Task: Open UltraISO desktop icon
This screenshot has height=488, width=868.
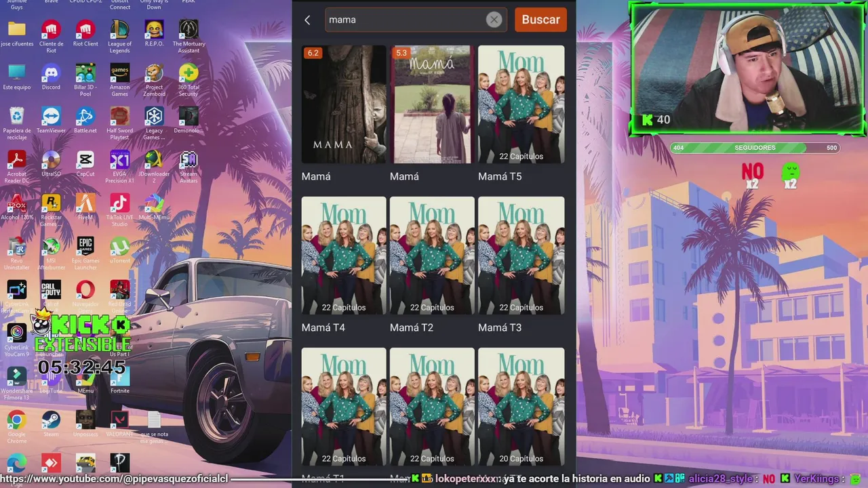Action: [x=51, y=163]
